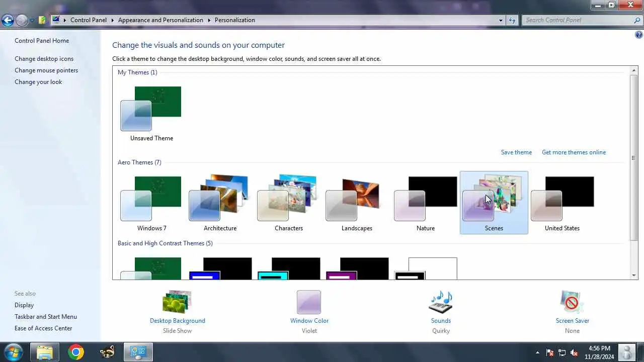
Task: Click the Screen Saver text link
Action: pyautogui.click(x=573, y=321)
